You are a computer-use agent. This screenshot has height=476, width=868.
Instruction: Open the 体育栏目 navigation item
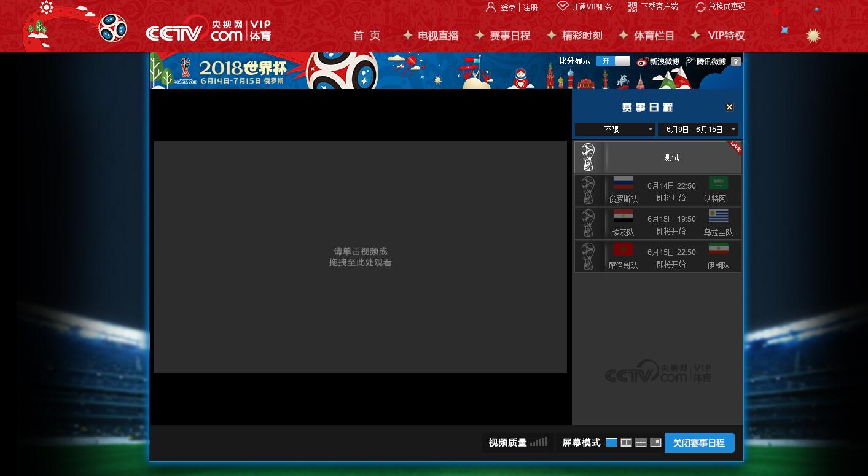[654, 36]
